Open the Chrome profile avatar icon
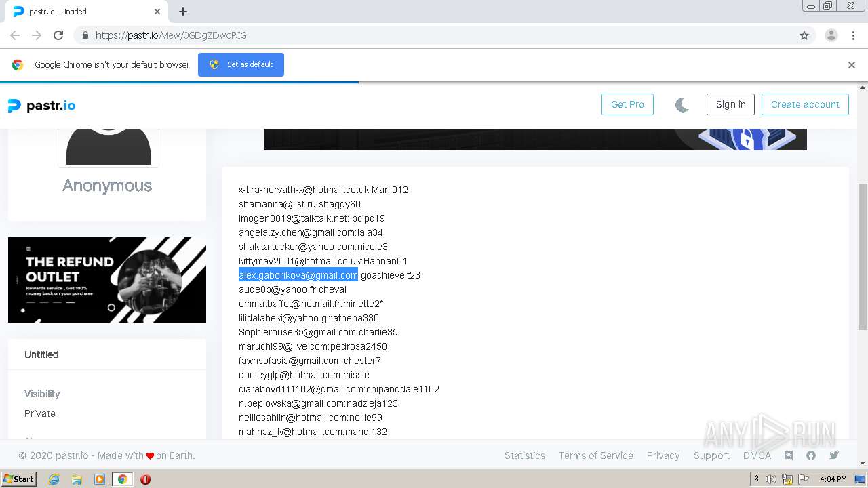 (831, 35)
